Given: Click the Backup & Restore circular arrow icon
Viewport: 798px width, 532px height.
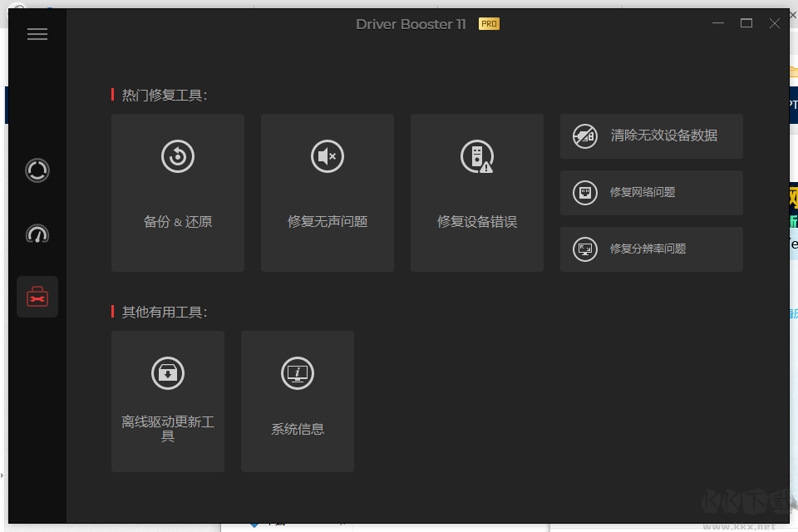Looking at the screenshot, I should 177,156.
